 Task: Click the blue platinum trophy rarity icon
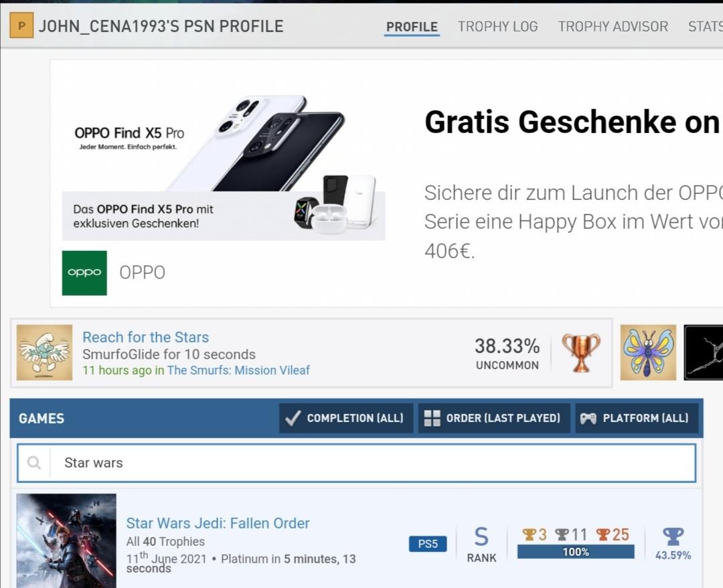tap(673, 536)
